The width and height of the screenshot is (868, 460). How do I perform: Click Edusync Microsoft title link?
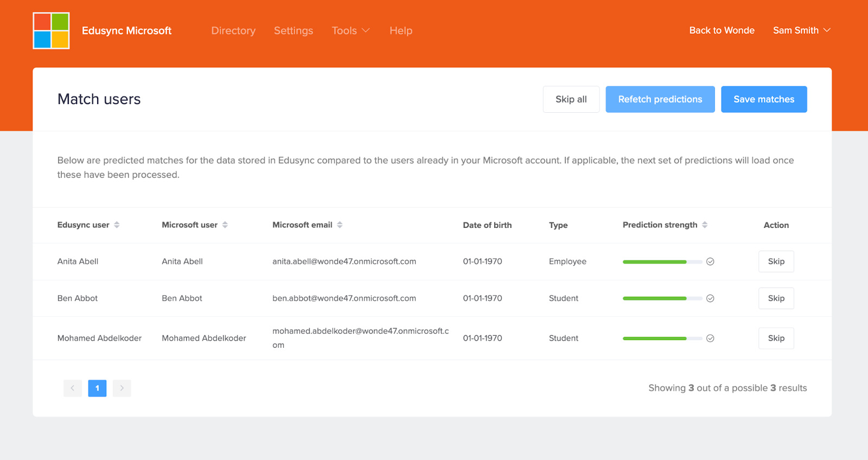click(x=126, y=30)
